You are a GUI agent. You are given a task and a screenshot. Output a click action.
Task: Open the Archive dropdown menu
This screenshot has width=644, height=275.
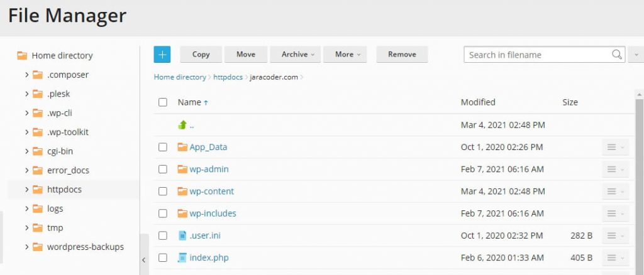[x=296, y=55]
